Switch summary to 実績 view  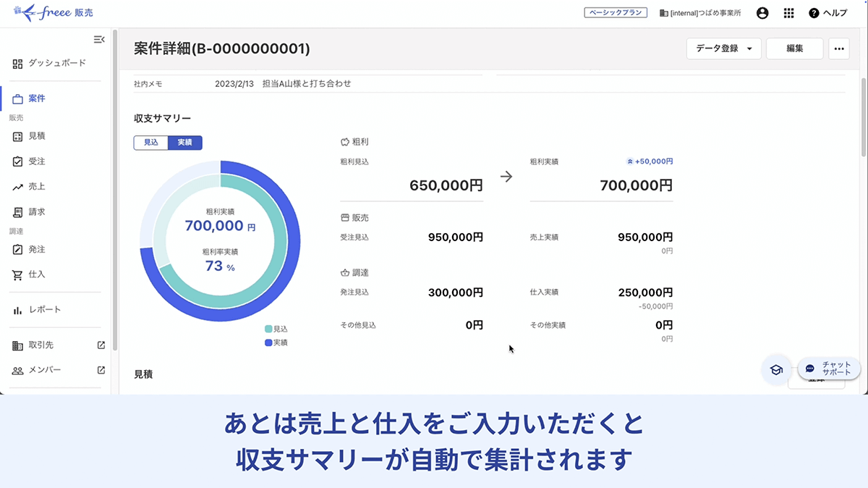click(184, 143)
